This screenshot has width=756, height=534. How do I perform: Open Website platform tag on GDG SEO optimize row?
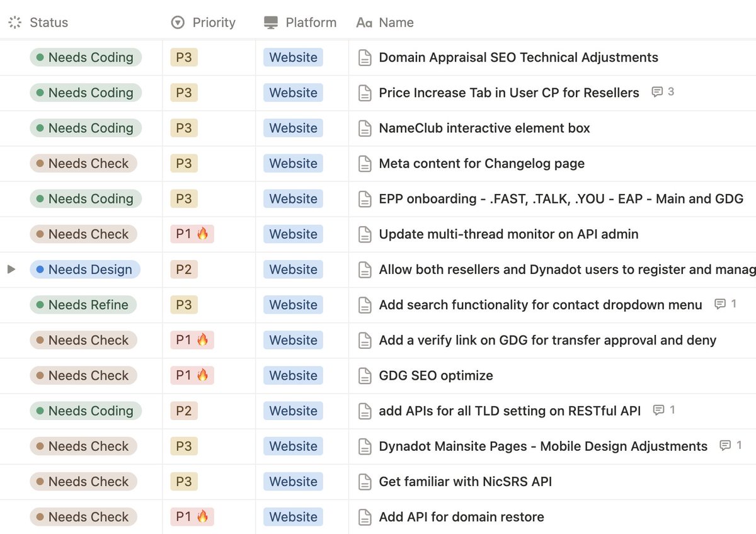point(293,375)
